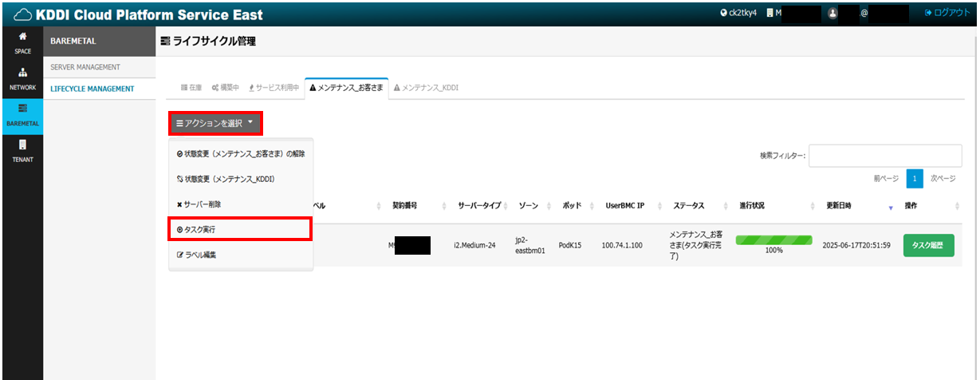Viewport: 980px width, 380px height.
Task: Click the ライフサイクル管理 page heading
Action: click(208, 41)
